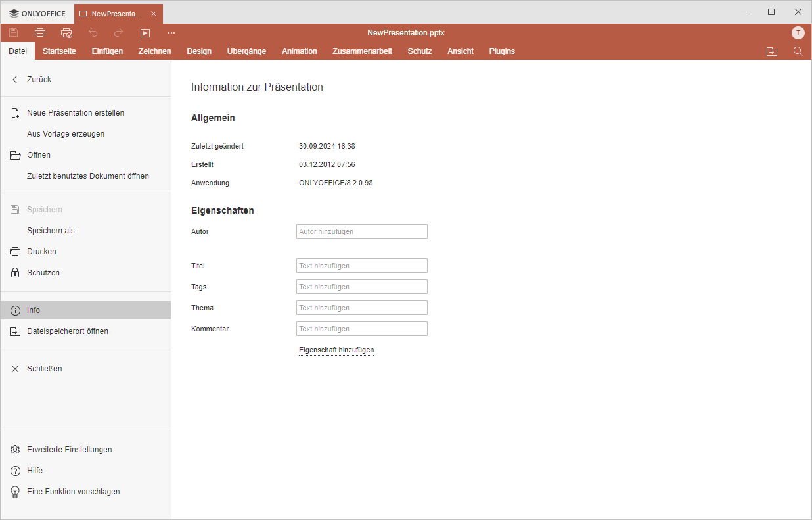Viewport: 812px width, 520px height.
Task: Click Eigenschaft hinzufügen link
Action: tap(336, 350)
